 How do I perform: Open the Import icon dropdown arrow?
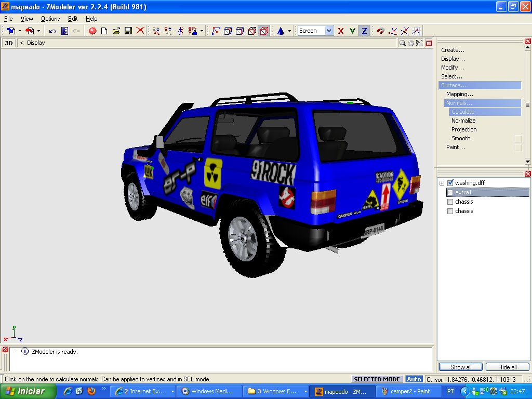click(20, 31)
